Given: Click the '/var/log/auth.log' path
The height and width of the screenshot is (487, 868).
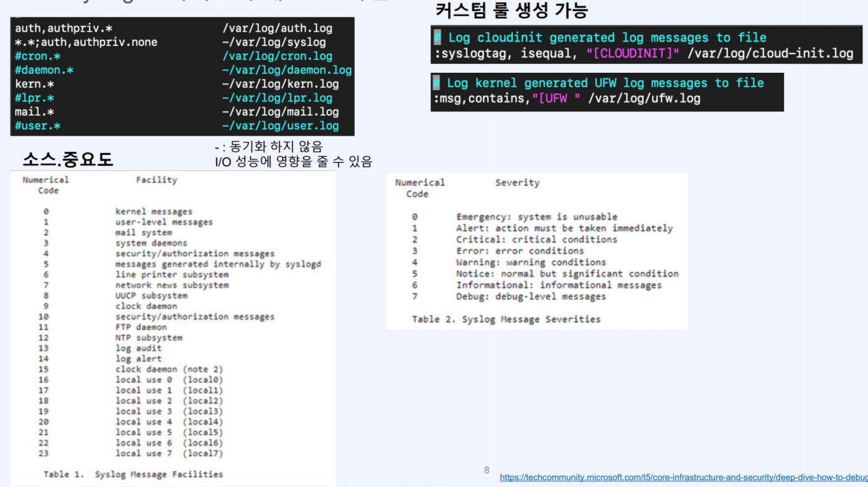Looking at the screenshot, I should click(x=277, y=28).
